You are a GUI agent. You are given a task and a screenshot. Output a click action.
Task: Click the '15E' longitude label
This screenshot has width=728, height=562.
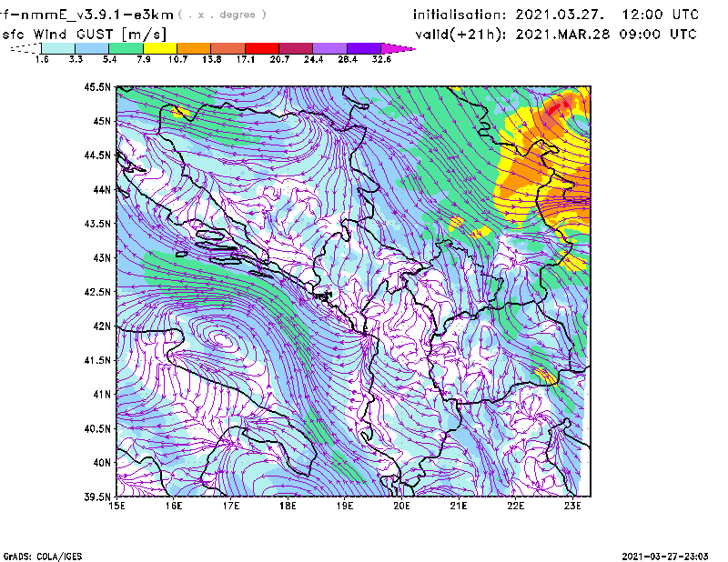coord(116,506)
